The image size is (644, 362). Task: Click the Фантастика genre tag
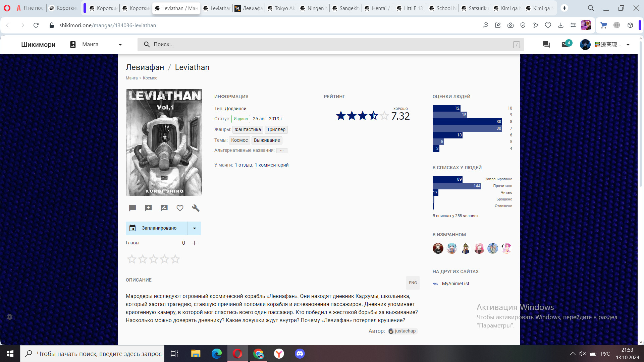(x=248, y=129)
